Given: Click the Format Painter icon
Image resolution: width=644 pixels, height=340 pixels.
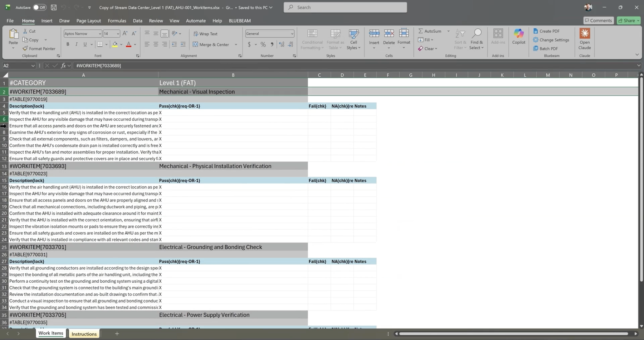Looking at the screenshot, I should point(25,48).
